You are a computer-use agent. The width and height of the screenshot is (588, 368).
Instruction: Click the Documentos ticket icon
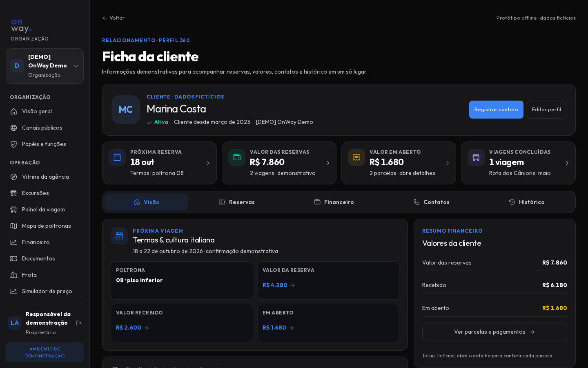pyautogui.click(x=13, y=258)
